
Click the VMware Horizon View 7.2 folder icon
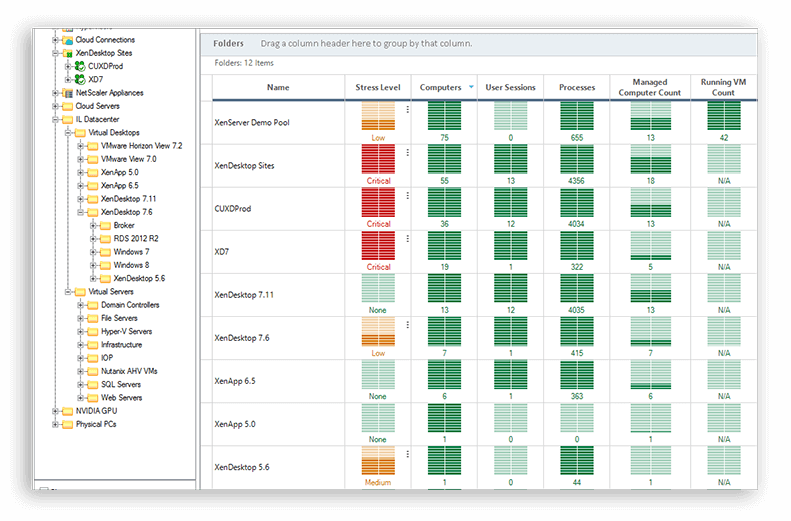[x=93, y=146]
